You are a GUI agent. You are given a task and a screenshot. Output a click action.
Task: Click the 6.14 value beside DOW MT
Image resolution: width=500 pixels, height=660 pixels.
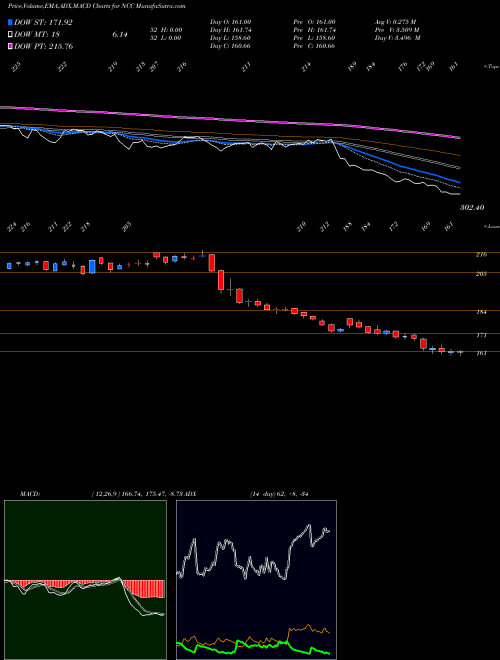(120, 35)
